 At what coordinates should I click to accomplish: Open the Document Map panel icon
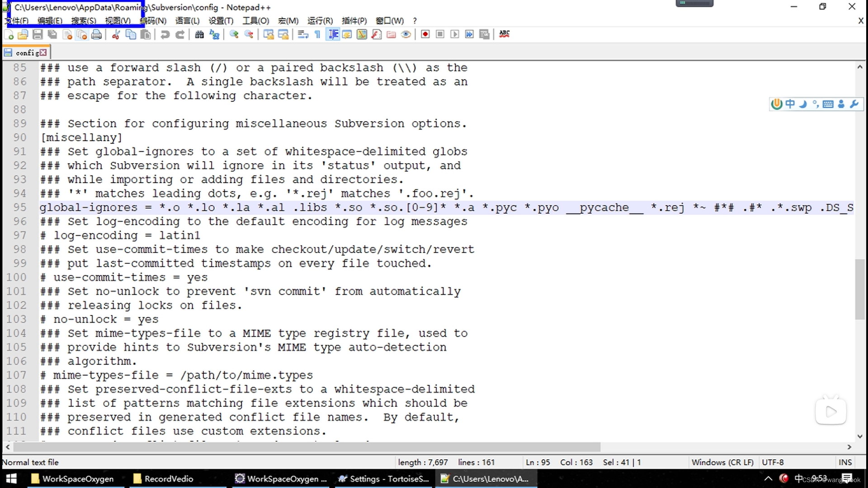pos(362,34)
